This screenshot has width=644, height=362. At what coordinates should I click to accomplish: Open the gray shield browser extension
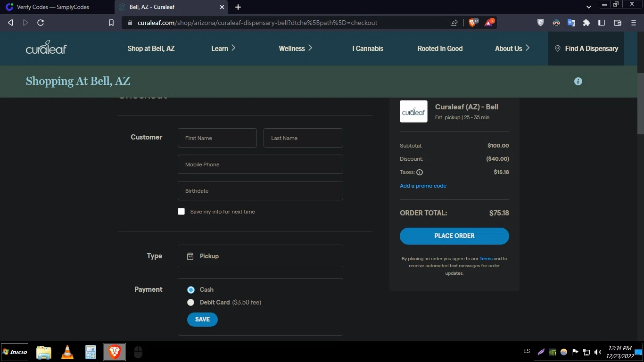point(541,23)
